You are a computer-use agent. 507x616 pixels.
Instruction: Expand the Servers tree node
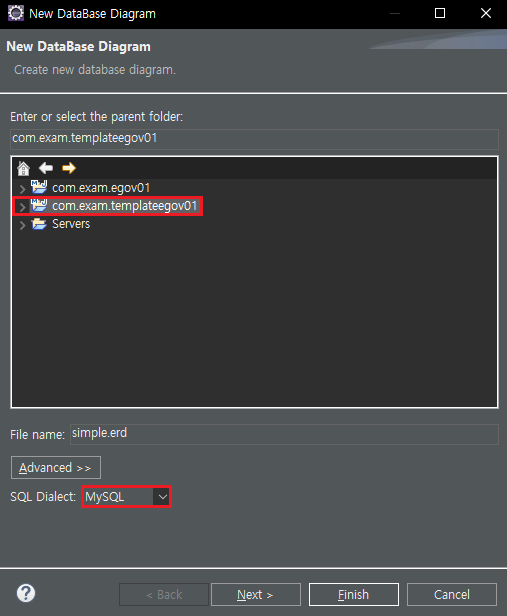coord(22,225)
